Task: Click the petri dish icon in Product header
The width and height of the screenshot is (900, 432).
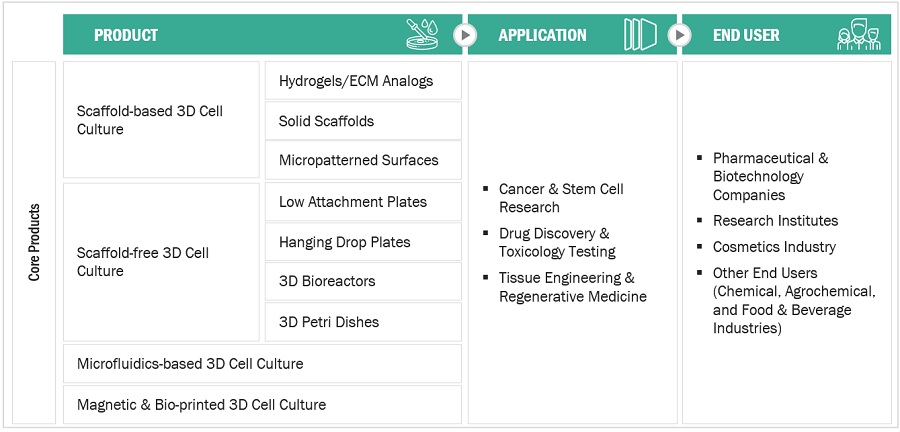Action: [x=429, y=35]
